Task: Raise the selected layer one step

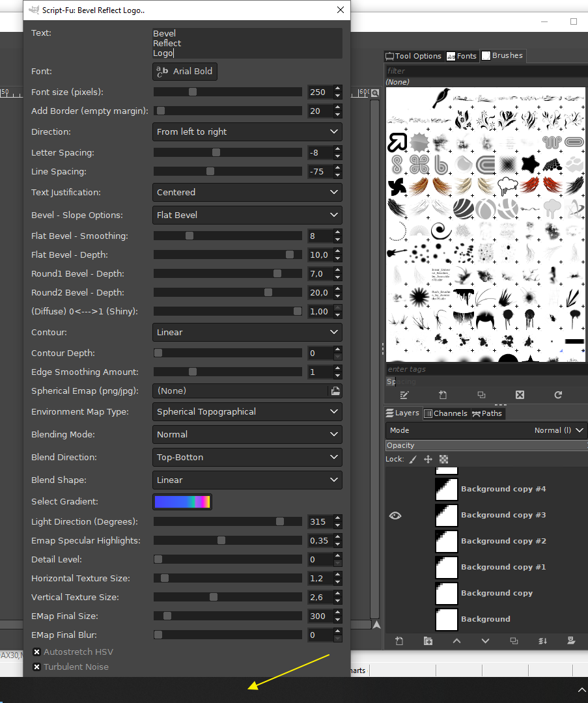Action: (456, 641)
